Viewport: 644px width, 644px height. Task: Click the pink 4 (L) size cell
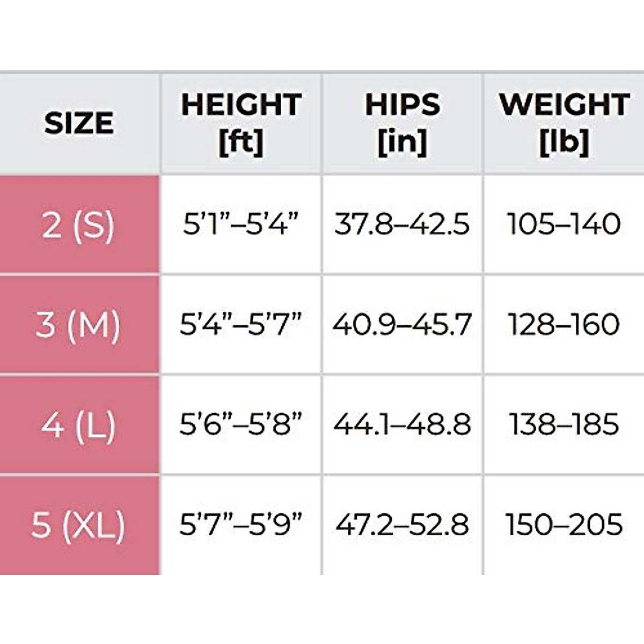tap(79, 425)
